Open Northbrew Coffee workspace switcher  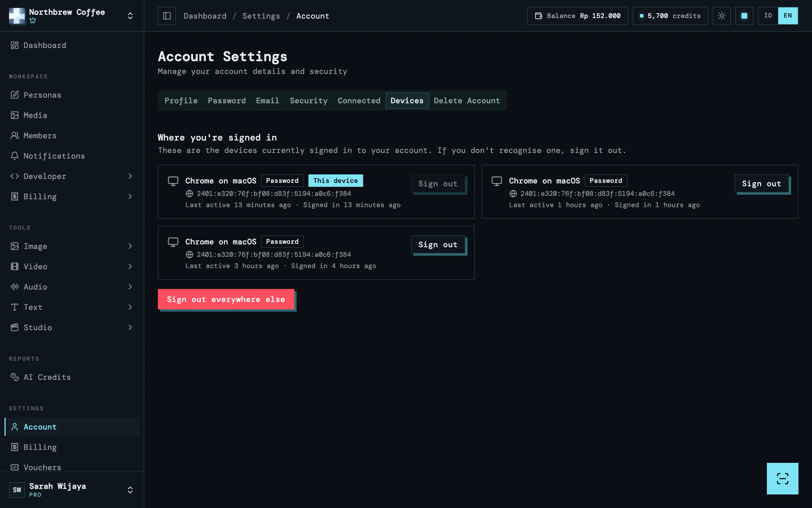72,16
